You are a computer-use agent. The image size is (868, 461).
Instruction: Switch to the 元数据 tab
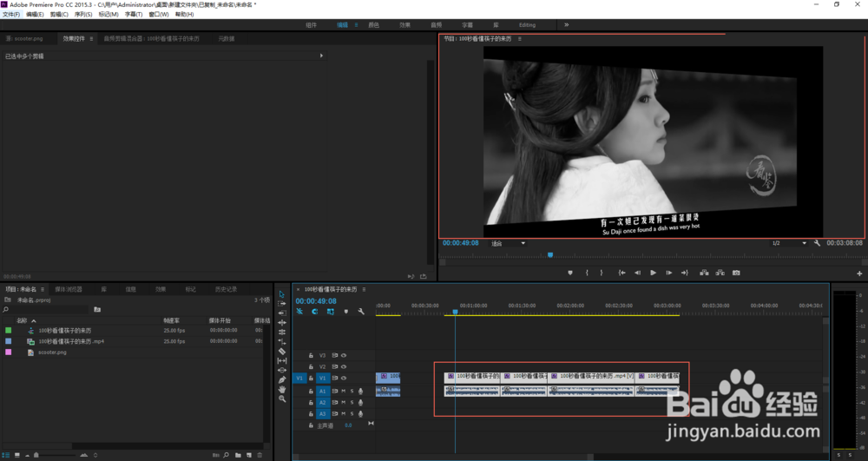tap(227, 39)
